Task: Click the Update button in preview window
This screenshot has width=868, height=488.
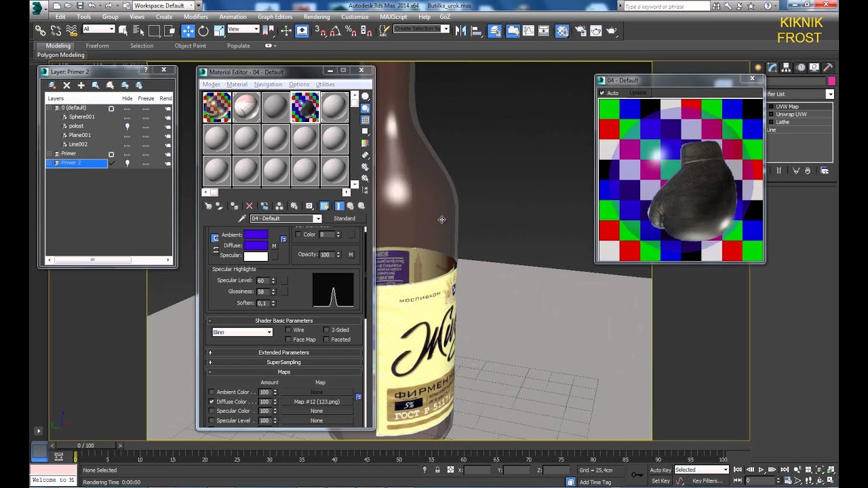Action: [x=637, y=93]
